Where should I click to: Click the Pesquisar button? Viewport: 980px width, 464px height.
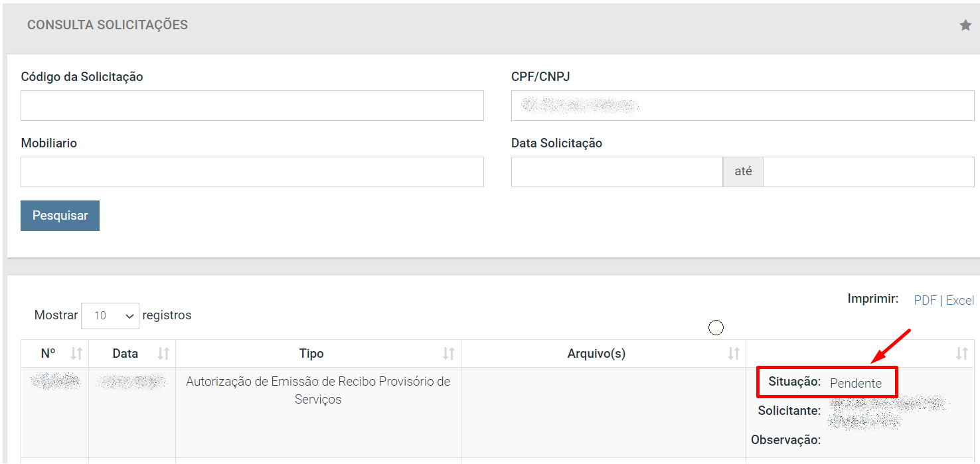coord(60,216)
